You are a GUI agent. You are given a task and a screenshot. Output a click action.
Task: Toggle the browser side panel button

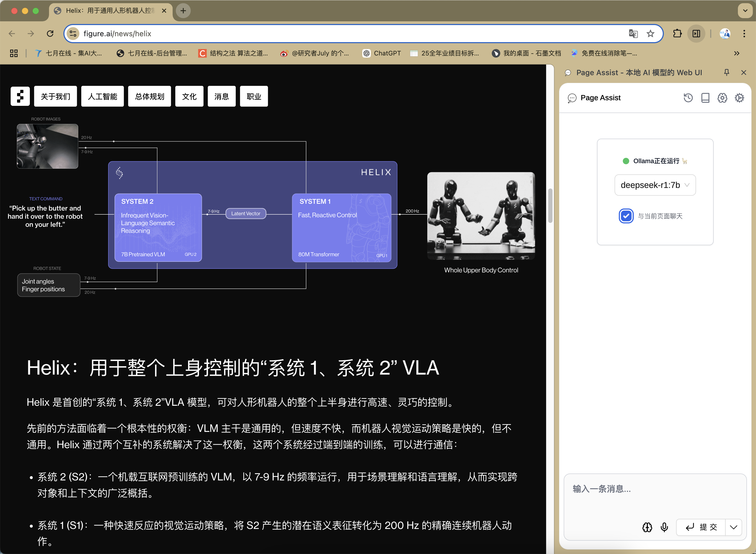click(x=696, y=34)
